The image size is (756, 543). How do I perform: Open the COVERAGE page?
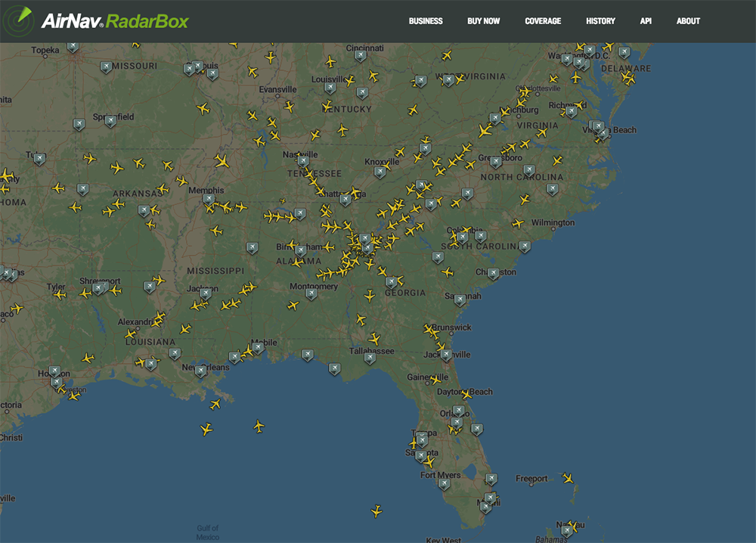click(x=543, y=21)
